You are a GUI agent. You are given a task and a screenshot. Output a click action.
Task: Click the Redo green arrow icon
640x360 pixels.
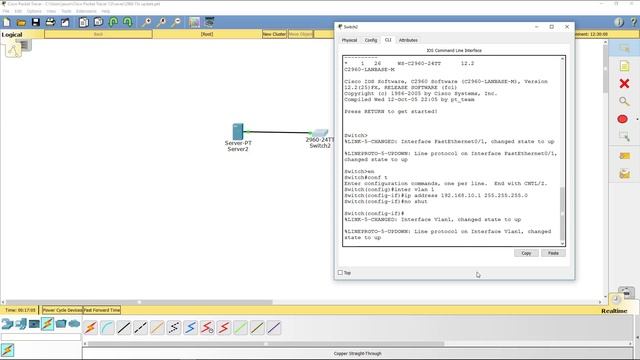(128, 22)
